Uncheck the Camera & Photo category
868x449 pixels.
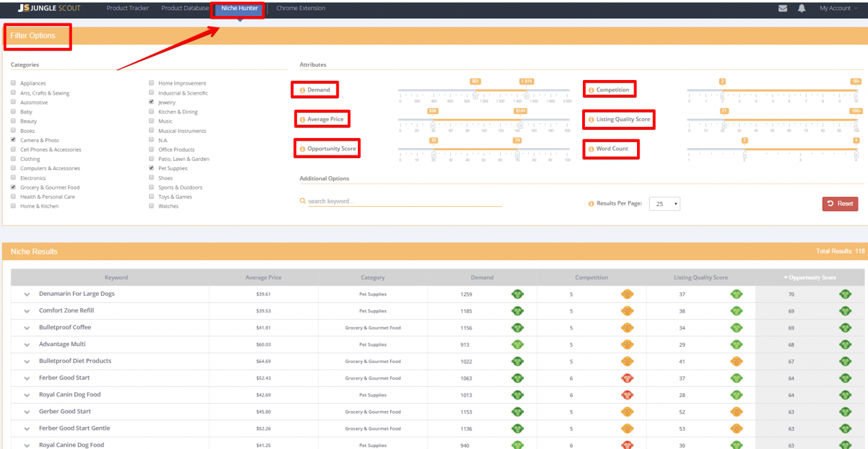(x=13, y=140)
